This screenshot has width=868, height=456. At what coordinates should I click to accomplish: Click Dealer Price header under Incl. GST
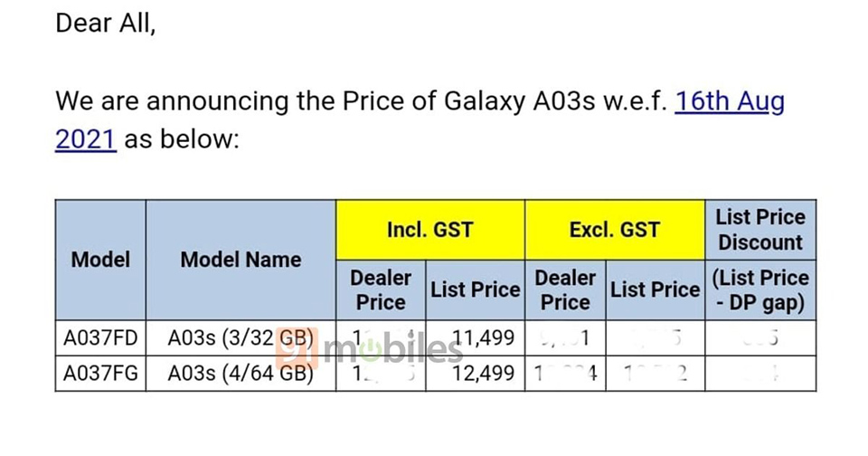coord(381,290)
